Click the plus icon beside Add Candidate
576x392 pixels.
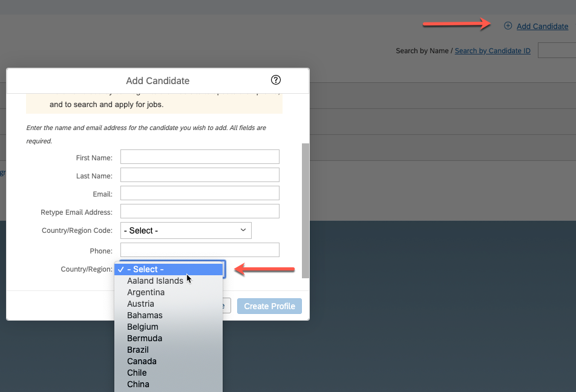click(508, 26)
